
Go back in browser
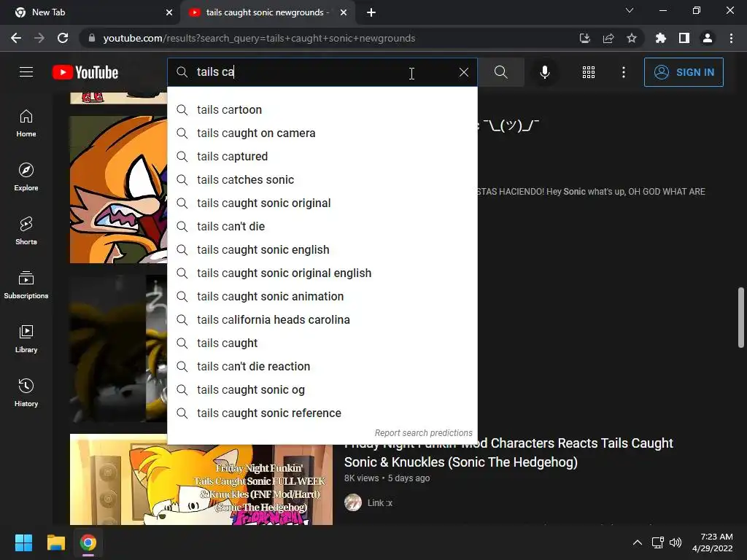(16, 38)
